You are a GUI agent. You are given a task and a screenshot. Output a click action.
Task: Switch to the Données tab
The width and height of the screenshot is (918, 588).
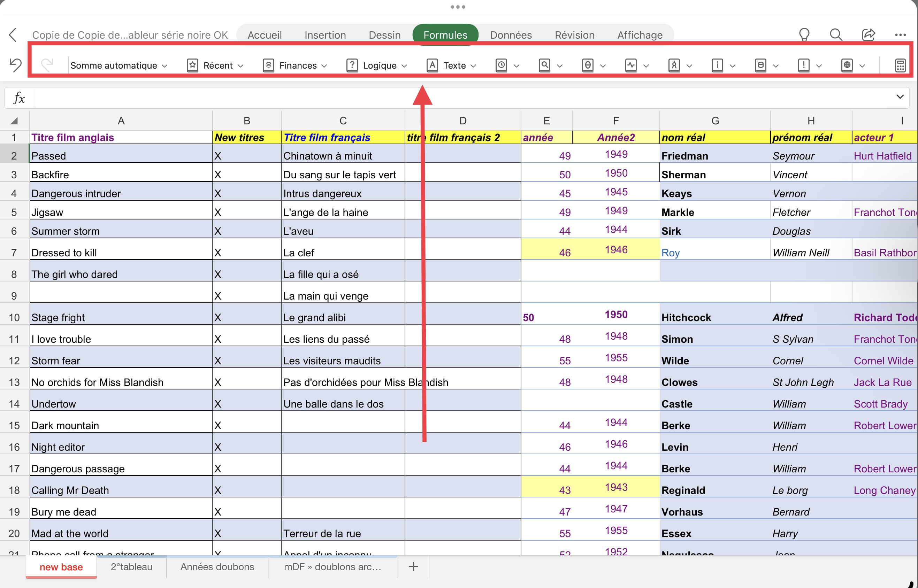pyautogui.click(x=511, y=35)
